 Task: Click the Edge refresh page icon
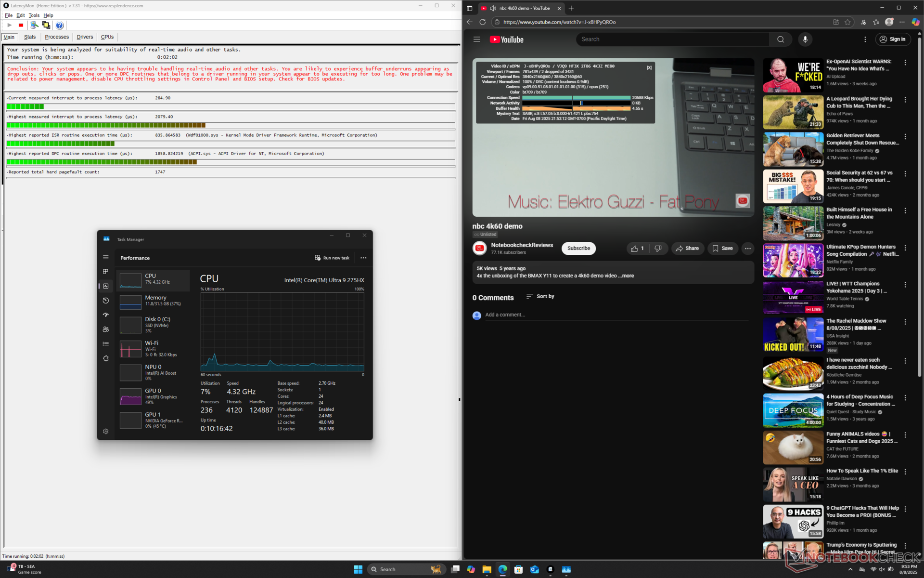483,22
